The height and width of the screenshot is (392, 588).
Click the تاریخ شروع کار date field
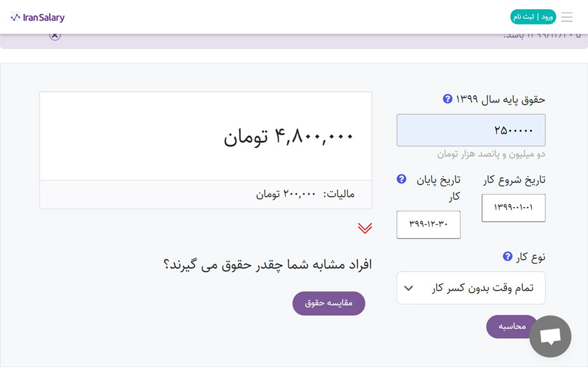pyautogui.click(x=513, y=208)
